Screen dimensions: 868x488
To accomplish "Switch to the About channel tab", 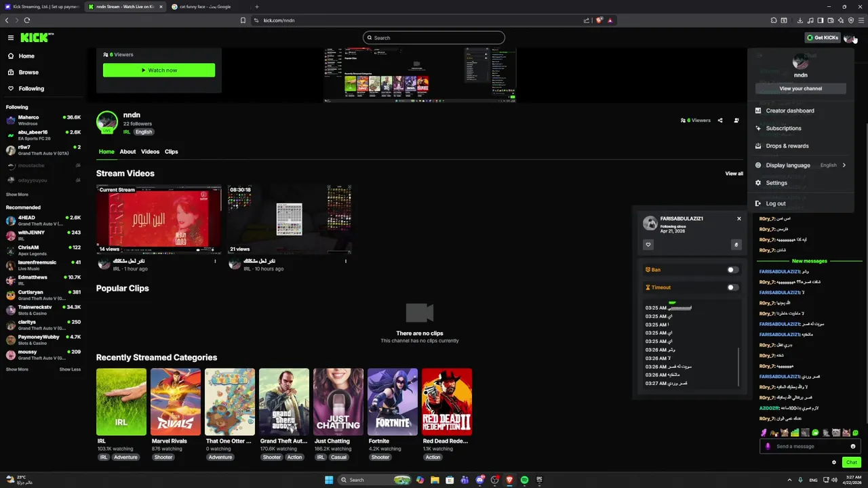I will [127, 152].
